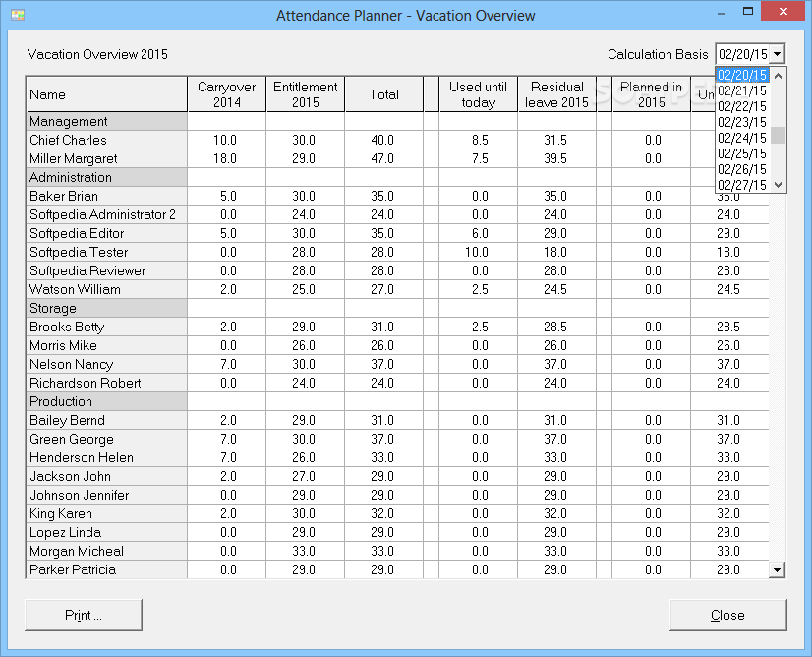Select 02/20/15 in the date list
Viewport: 812px width, 657px height.
click(742, 75)
